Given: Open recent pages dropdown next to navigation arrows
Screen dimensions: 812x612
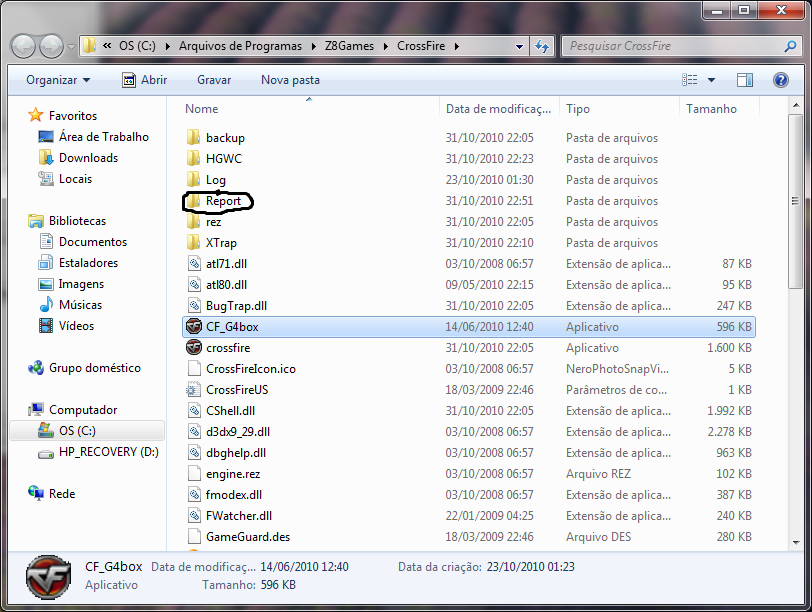Looking at the screenshot, I should coord(71,47).
